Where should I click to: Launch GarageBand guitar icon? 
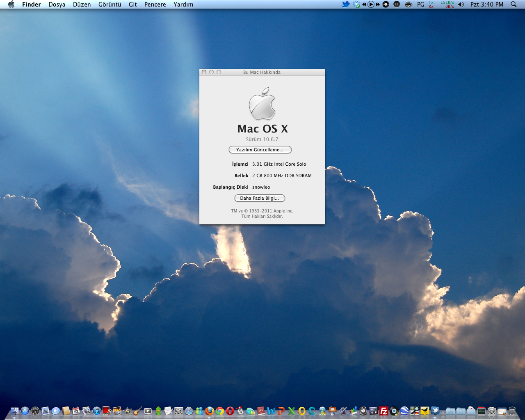pyautogui.click(x=138, y=411)
